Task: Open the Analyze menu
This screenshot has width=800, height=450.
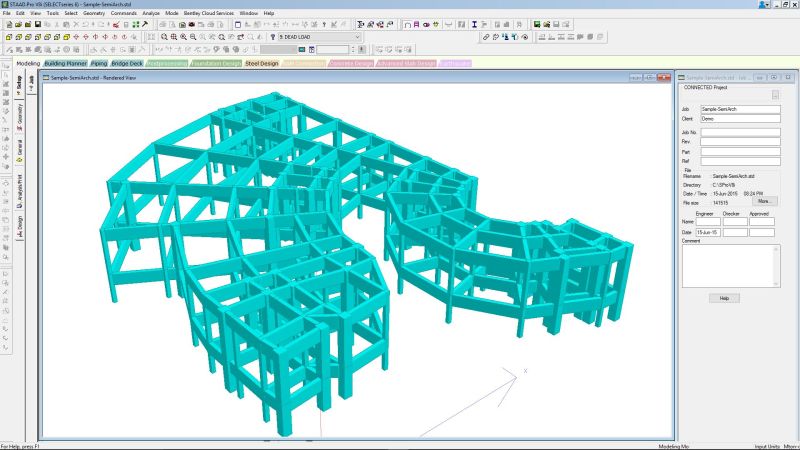Action: (150, 13)
